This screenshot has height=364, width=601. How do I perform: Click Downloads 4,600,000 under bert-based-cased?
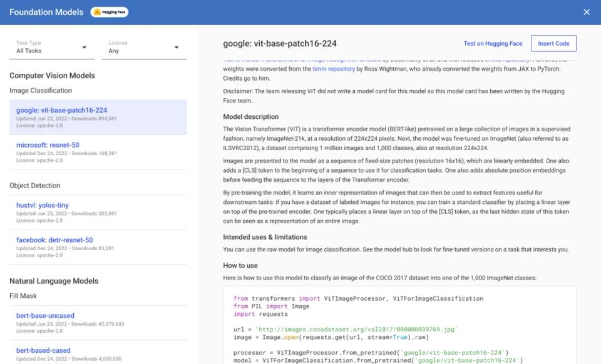coord(96,359)
